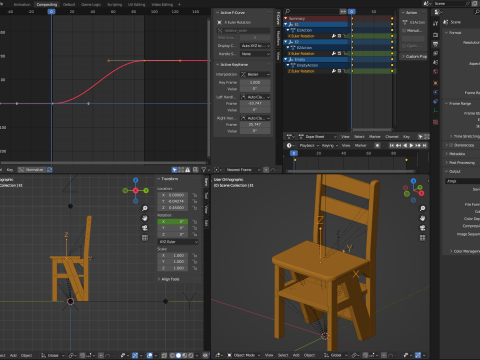Open Modifiers side tab in graph editor
This screenshot has height=360, width=480.
(x=278, y=38)
